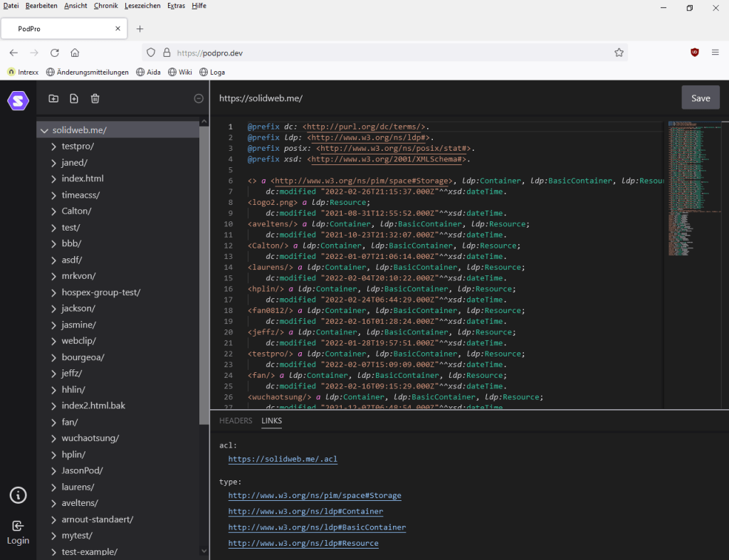Screen dimensions: 729x560
Task: Expand the hospex-group-test/ folder
Action: [x=54, y=292]
